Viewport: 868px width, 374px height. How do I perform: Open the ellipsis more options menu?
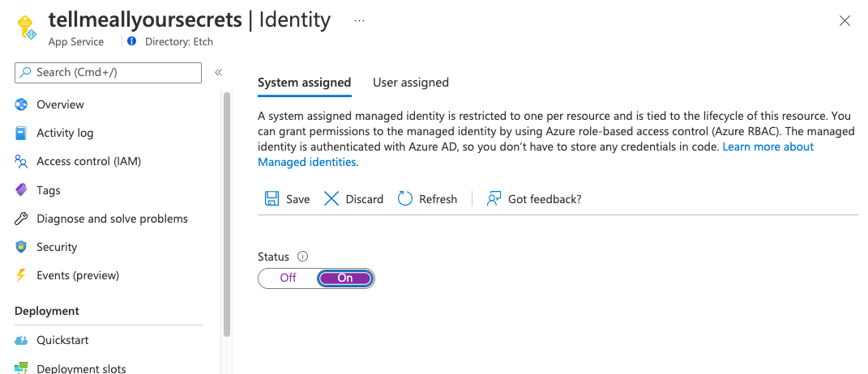[359, 20]
